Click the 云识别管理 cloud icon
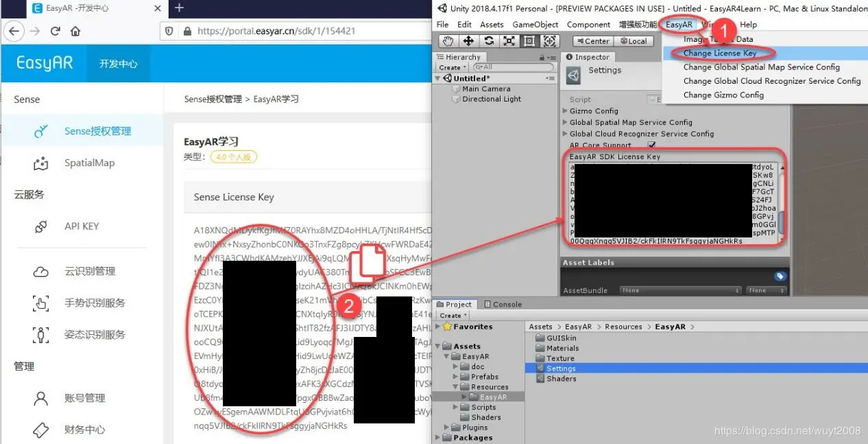The width and height of the screenshot is (868, 444). click(41, 272)
